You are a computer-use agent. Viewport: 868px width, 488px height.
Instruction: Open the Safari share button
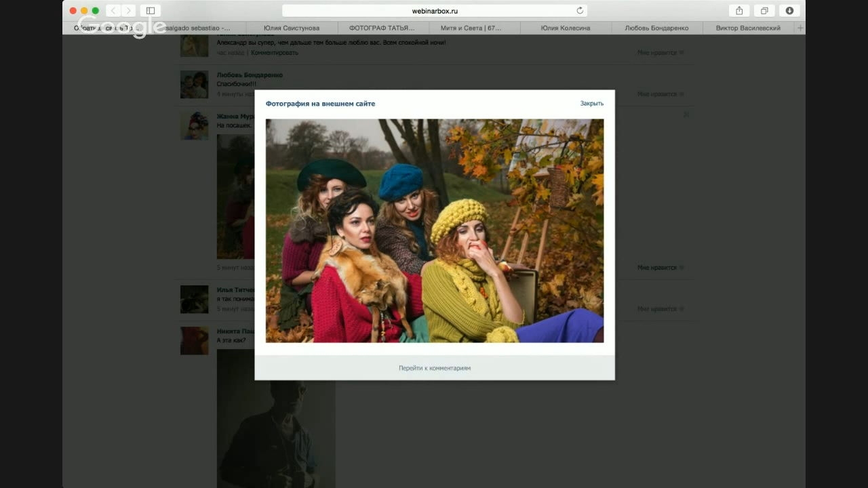click(739, 11)
